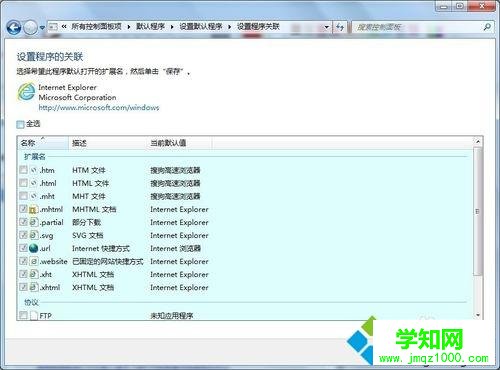Select the 'HTML 文件' description text
Image resolution: width=500 pixels, height=370 pixels.
(91, 183)
